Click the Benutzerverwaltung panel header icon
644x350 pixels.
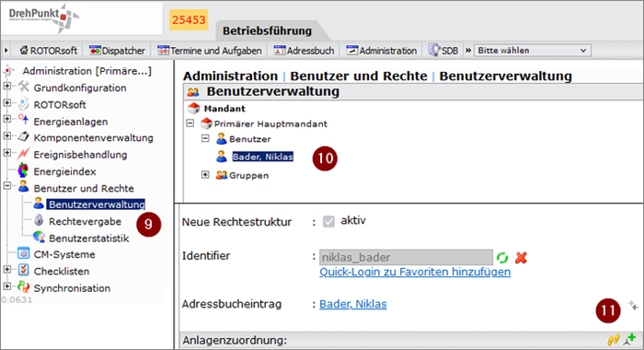coord(193,92)
